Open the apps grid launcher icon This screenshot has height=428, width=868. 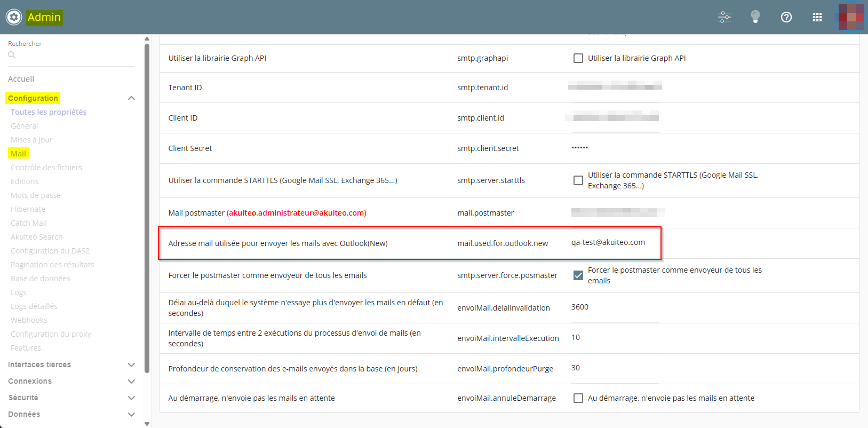click(x=817, y=17)
